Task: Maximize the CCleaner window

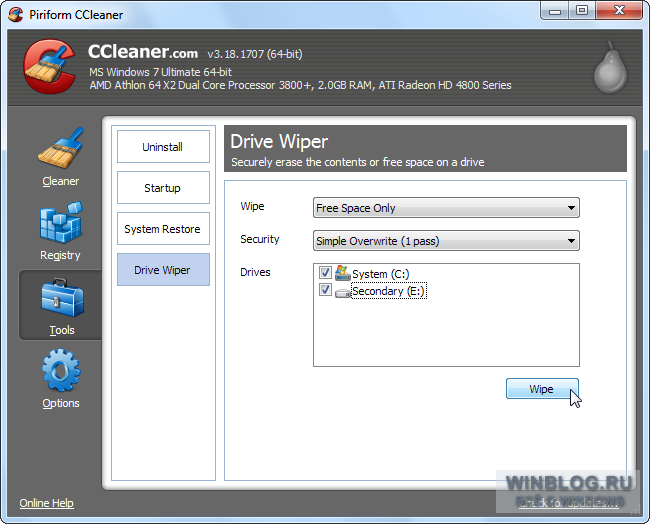Action: [x=582, y=11]
